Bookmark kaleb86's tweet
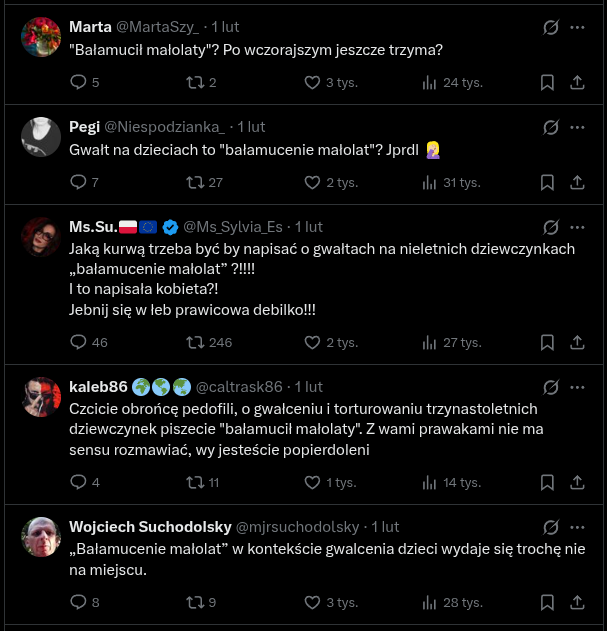 pyautogui.click(x=547, y=482)
